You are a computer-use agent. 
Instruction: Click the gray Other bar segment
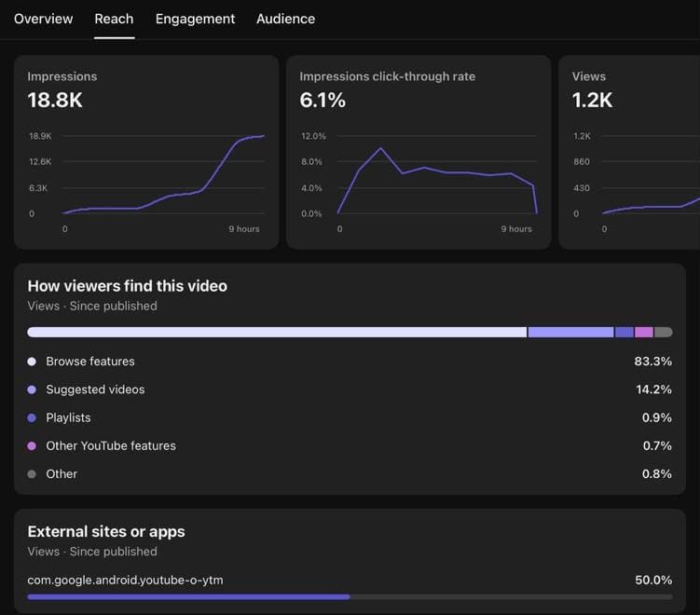pyautogui.click(x=664, y=332)
